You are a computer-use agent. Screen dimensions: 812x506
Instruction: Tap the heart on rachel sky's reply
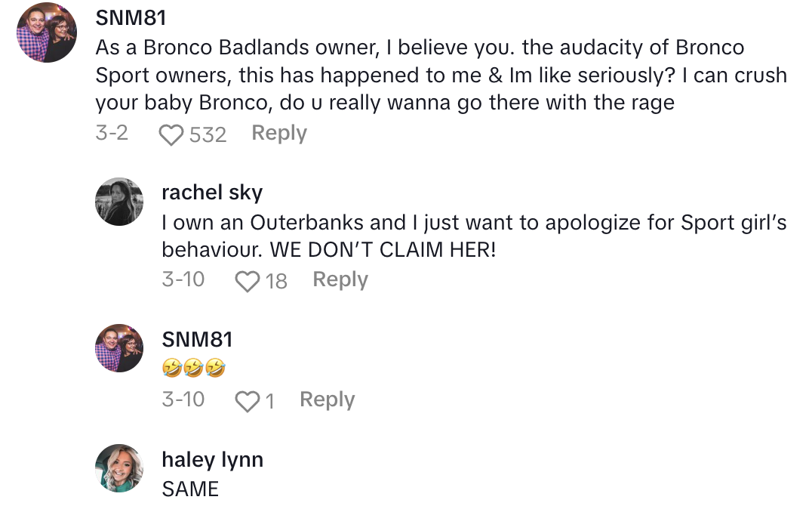(248, 281)
